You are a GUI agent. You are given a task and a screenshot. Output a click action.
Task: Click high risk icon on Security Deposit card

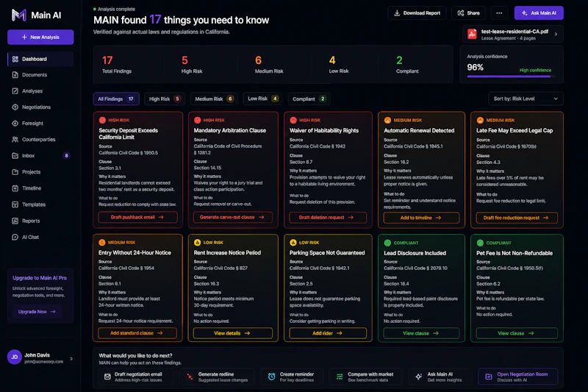point(102,120)
